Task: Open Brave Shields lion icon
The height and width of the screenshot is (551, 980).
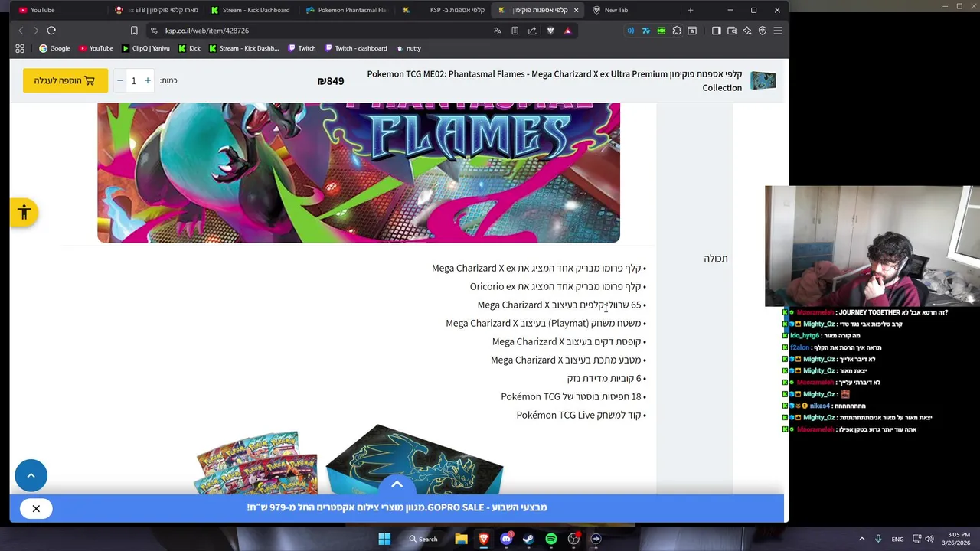Action: click(x=550, y=31)
